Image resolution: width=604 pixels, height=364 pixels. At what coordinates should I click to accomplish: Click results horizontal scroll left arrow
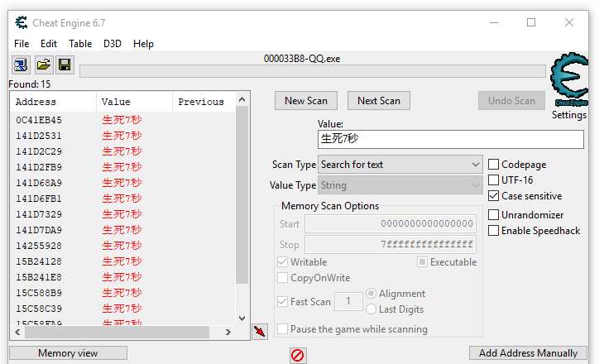point(17,332)
